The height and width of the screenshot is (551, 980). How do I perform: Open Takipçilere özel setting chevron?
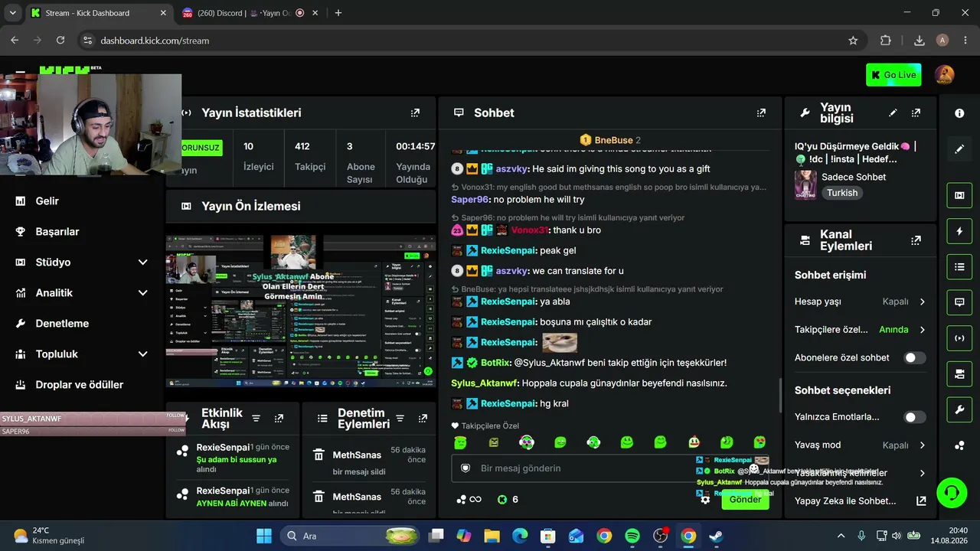pos(922,330)
